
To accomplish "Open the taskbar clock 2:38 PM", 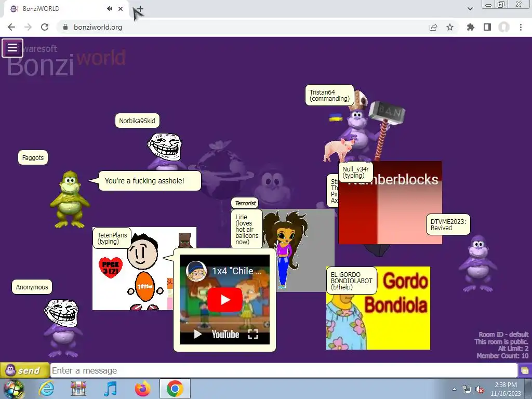I will (x=506, y=389).
